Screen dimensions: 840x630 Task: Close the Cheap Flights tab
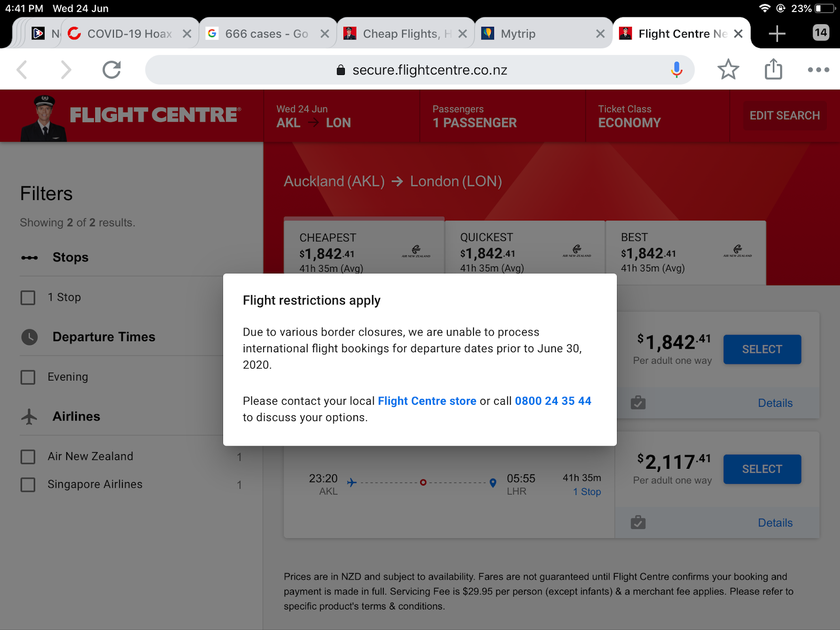point(463,34)
